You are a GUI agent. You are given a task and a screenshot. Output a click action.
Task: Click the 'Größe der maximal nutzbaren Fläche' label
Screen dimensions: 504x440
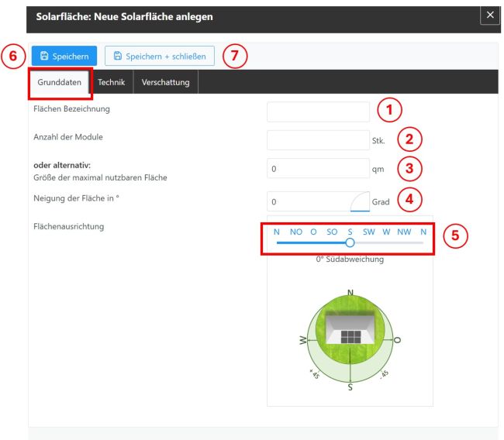(x=100, y=177)
